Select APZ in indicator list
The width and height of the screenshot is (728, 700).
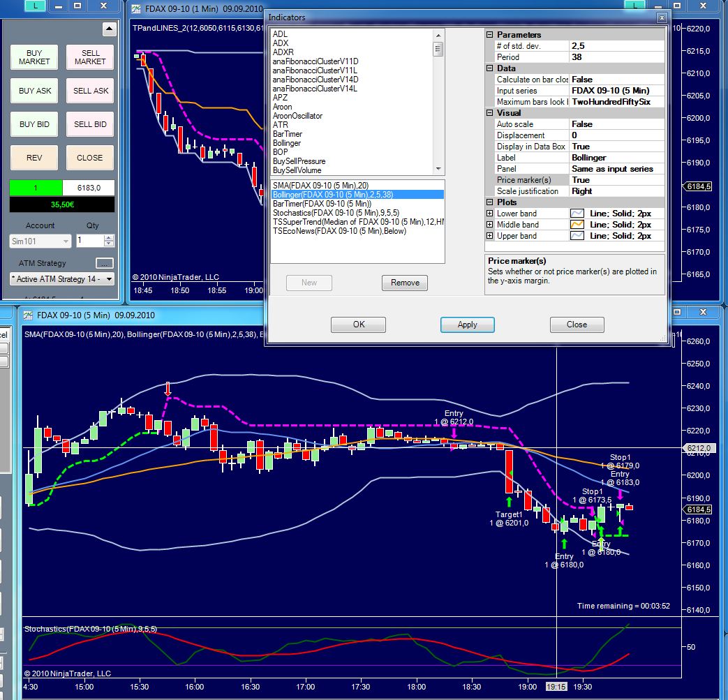tap(280, 98)
